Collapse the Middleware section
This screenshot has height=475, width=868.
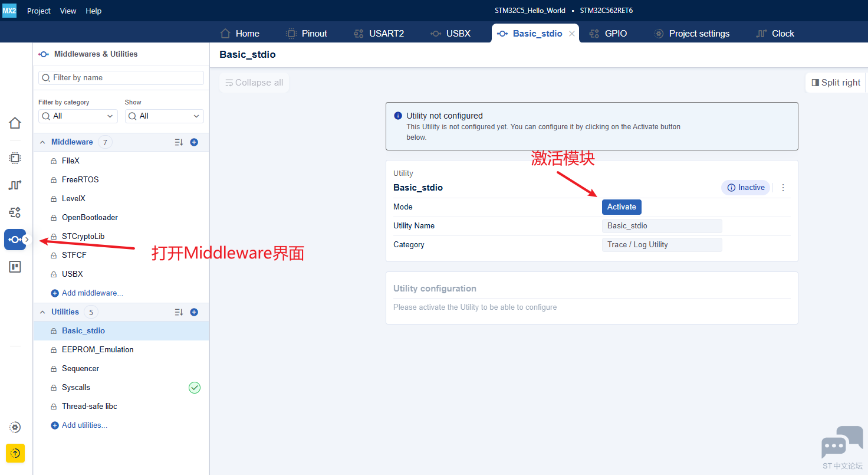point(42,142)
